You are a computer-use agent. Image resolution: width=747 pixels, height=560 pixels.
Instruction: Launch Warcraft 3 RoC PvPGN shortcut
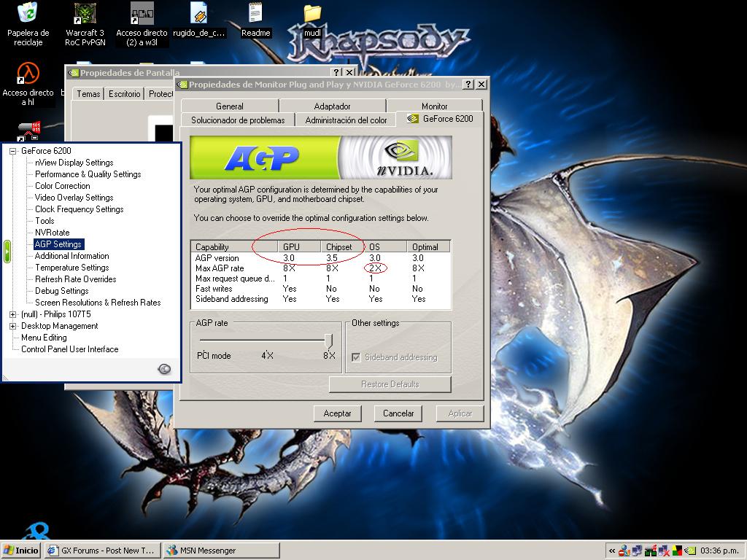pyautogui.click(x=85, y=13)
